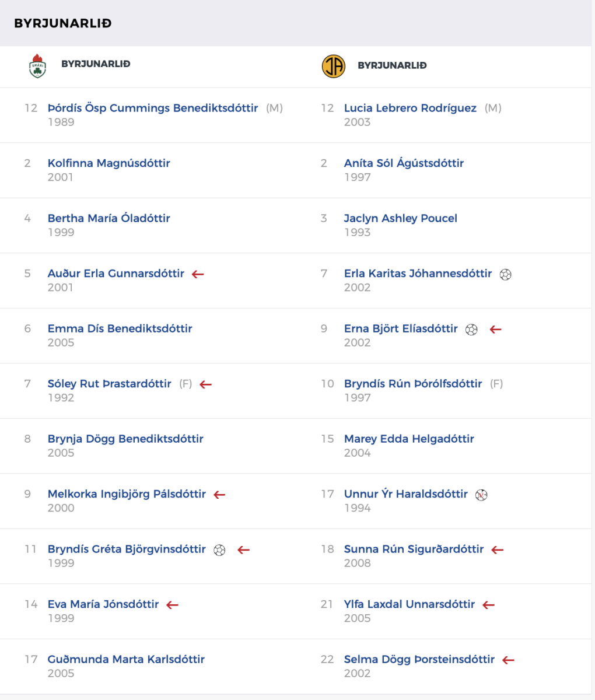Open player profile Lucia Lebrero Rodríguez

click(410, 108)
